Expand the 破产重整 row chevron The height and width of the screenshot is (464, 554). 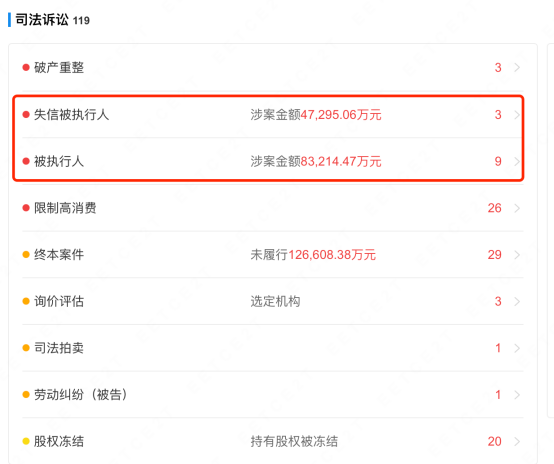coord(517,67)
